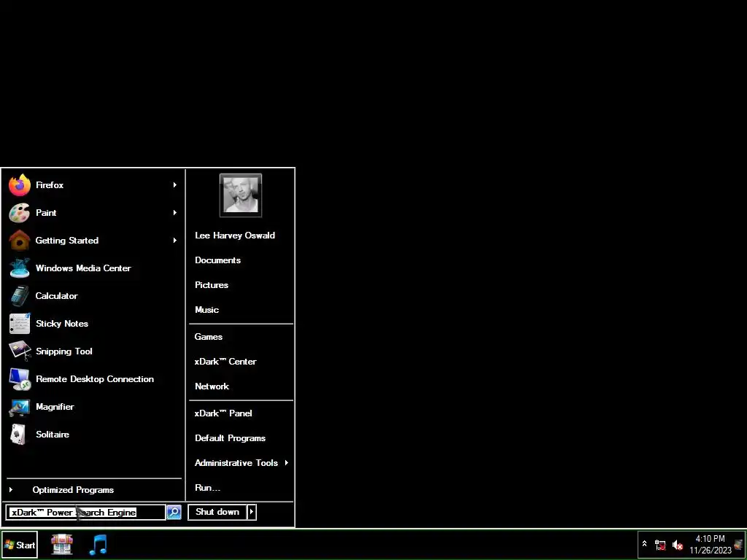Click the Magnifier icon

[x=20, y=407]
